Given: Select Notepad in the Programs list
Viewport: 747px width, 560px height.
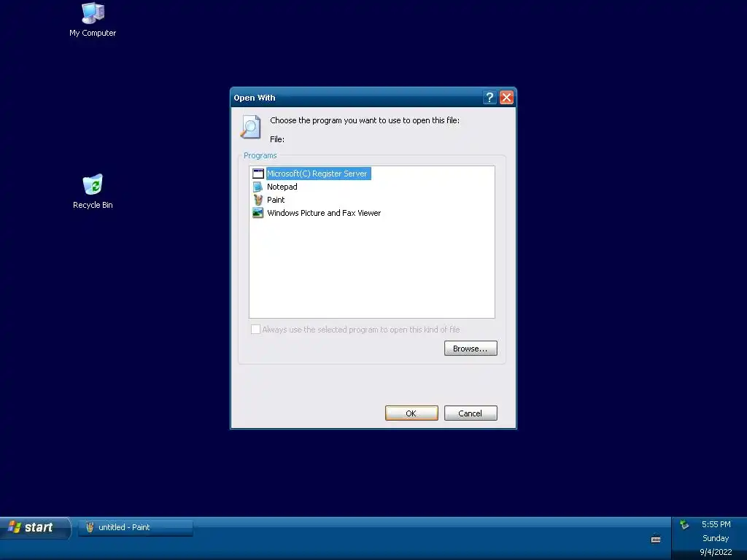Looking at the screenshot, I should pyautogui.click(x=282, y=187).
